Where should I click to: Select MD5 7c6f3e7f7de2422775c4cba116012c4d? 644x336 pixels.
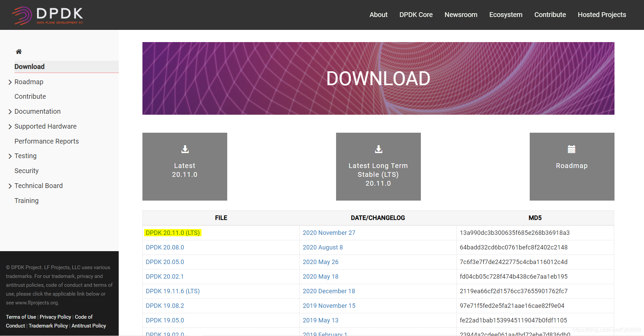click(x=514, y=262)
